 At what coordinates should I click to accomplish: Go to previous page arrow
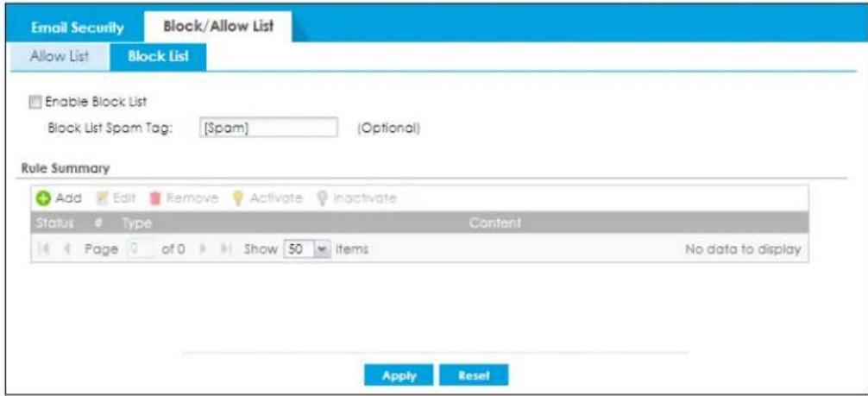[x=69, y=249]
